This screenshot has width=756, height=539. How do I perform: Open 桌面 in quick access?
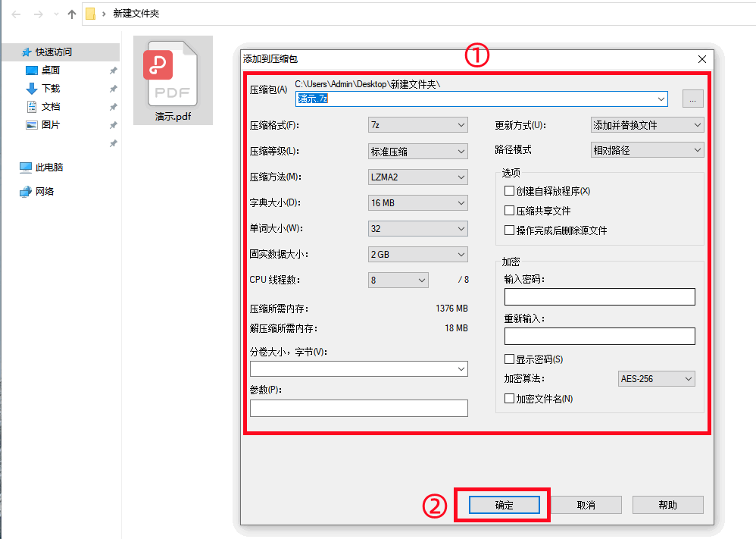click(51, 70)
